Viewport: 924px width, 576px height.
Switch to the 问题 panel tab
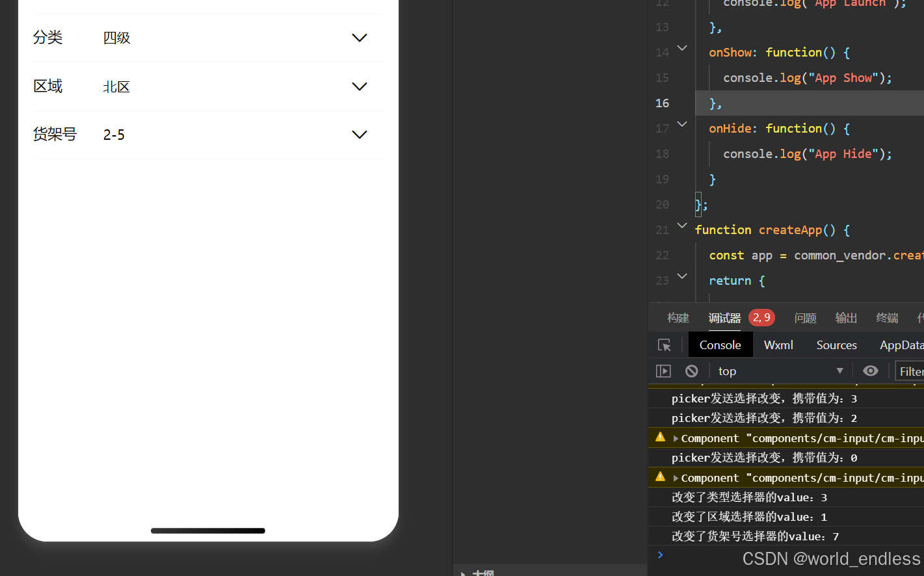805,318
